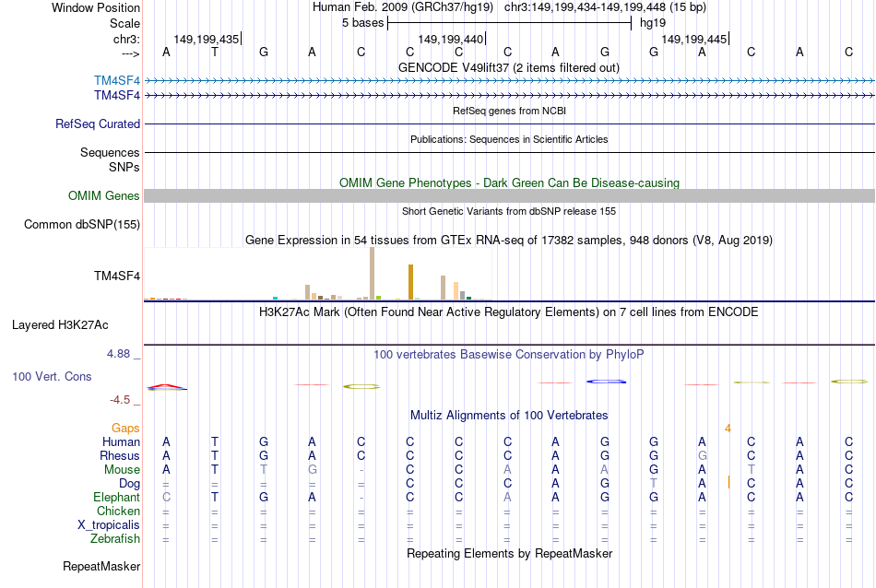Click the Mouse species label

[122, 470]
